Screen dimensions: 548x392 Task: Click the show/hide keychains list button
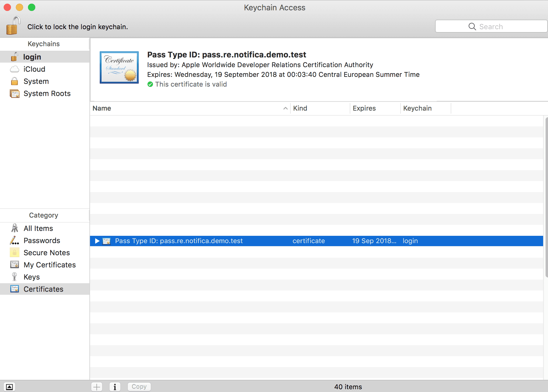[x=9, y=387]
